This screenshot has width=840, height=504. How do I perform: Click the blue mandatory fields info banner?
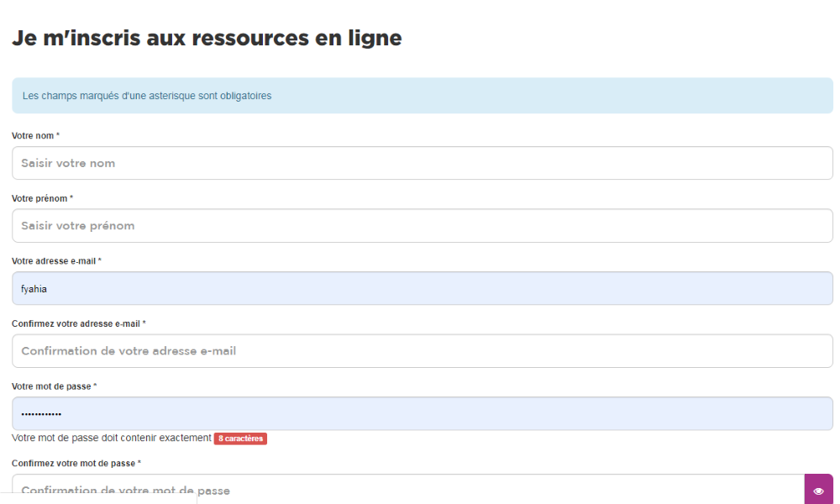point(422,96)
